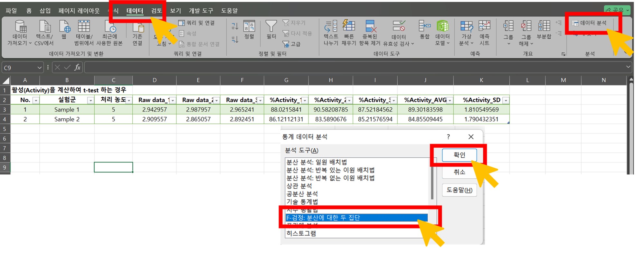Switch to the 보기 (View) tab
This screenshot has width=644, height=257.
(x=175, y=11)
